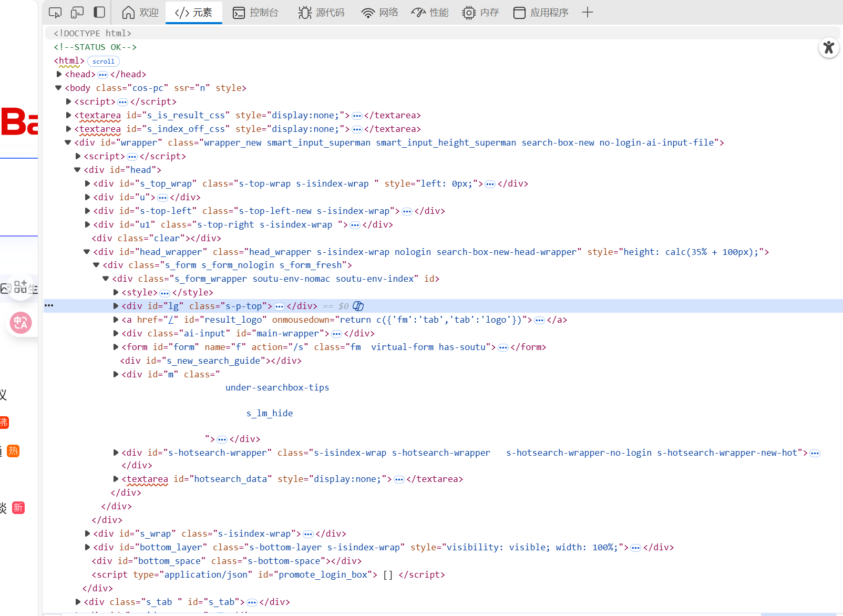Expand the result_logo anchor node
The image size is (843, 616).
(116, 320)
